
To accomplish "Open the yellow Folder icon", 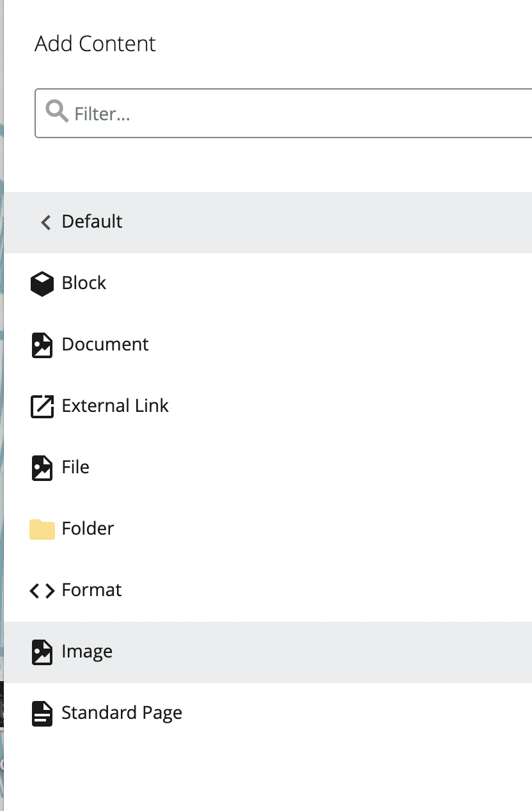I will 41,529.
